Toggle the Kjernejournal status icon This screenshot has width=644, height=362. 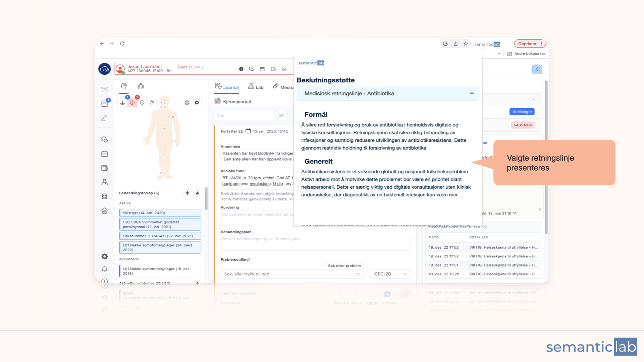[x=218, y=101]
